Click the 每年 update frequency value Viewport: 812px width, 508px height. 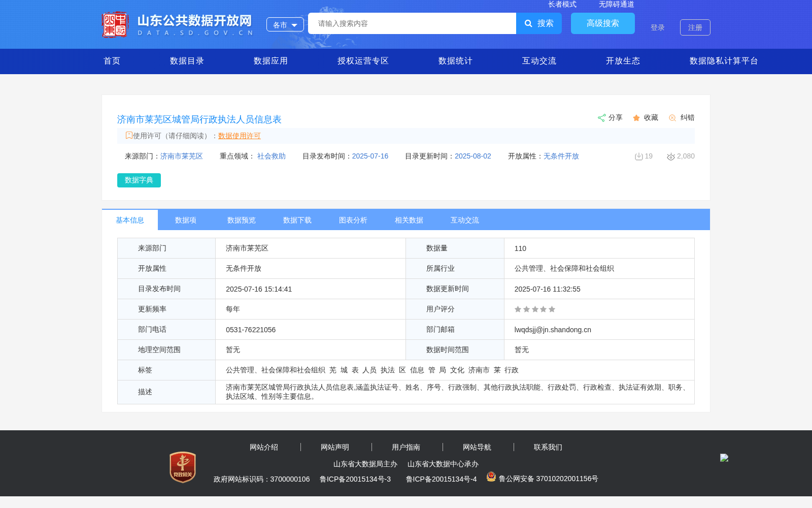click(233, 309)
